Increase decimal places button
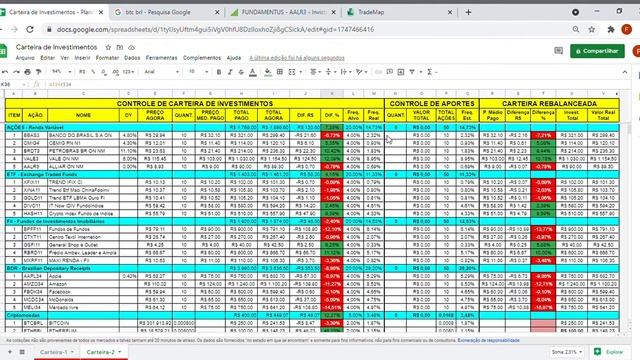Viewport: 640px width, 360px height. [x=116, y=72]
